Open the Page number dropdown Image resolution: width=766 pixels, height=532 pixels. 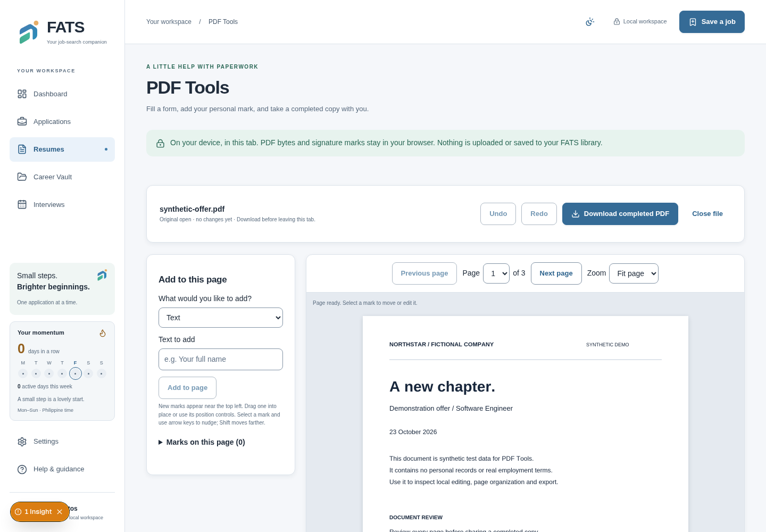496,273
